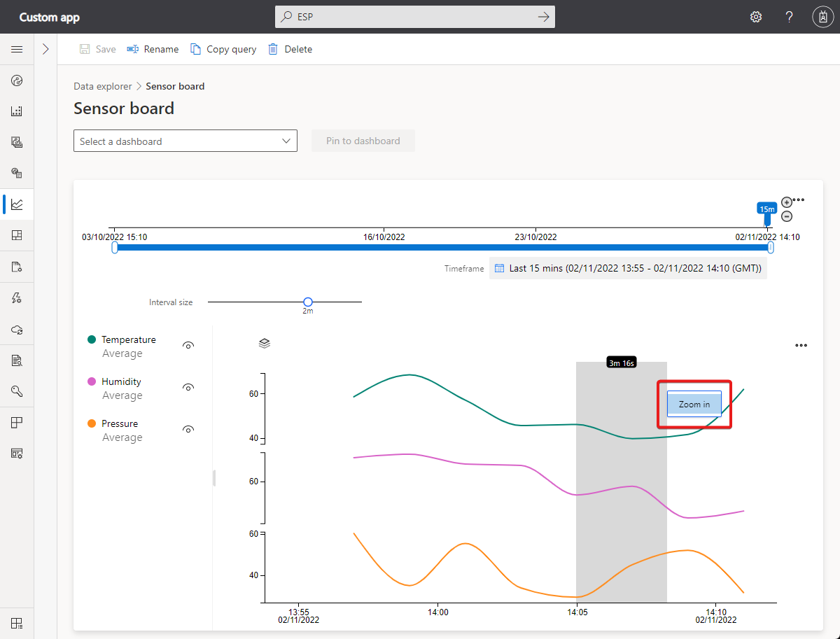The image size is (840, 639).
Task: Open the hamburger navigation menu
Action: coord(17,49)
